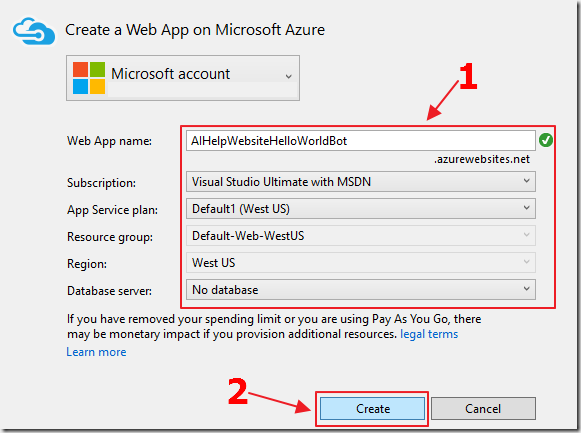
Task: Click the Create button
Action: coord(372,409)
